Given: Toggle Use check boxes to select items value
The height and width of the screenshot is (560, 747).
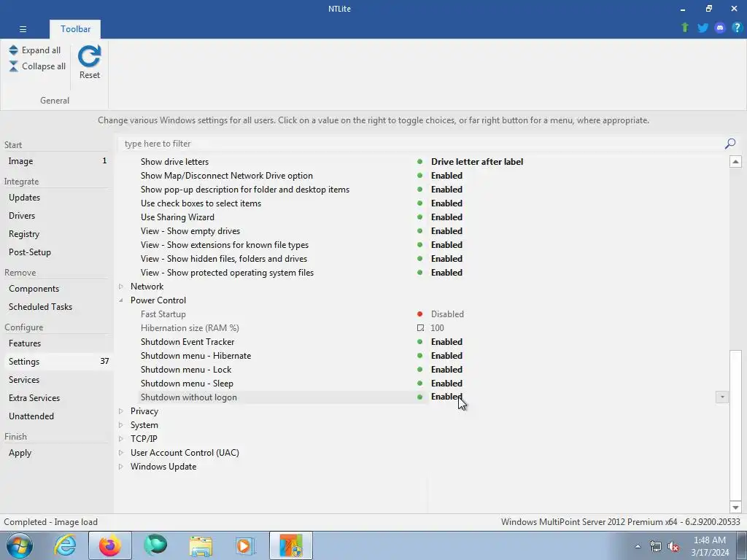Looking at the screenshot, I should pos(446,203).
